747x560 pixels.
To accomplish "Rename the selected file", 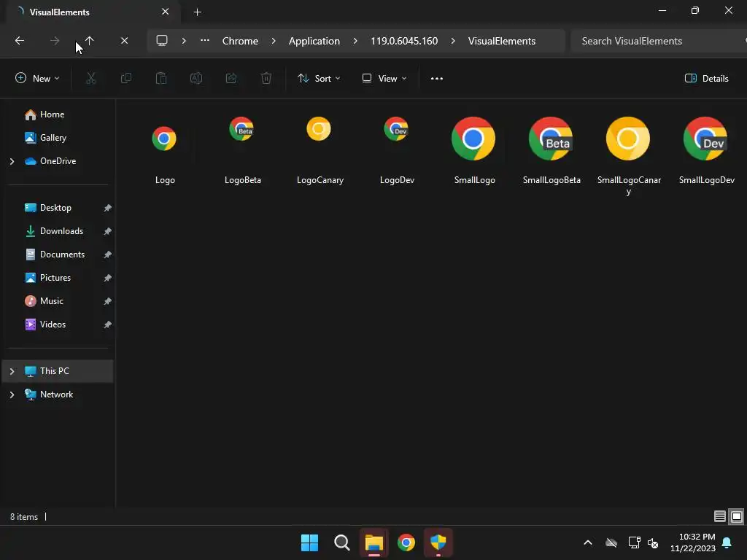I will click(x=196, y=79).
